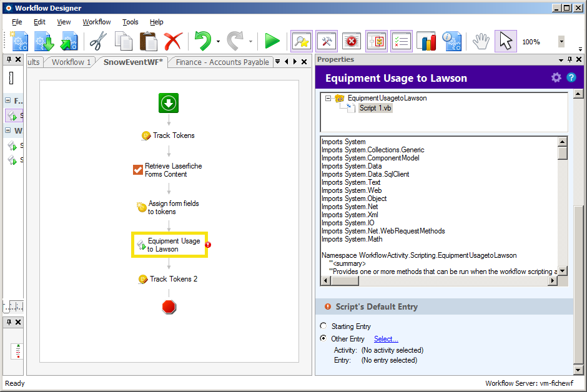This screenshot has width=587, height=392.
Task: Open the Properties settings gear icon
Action: tap(556, 77)
